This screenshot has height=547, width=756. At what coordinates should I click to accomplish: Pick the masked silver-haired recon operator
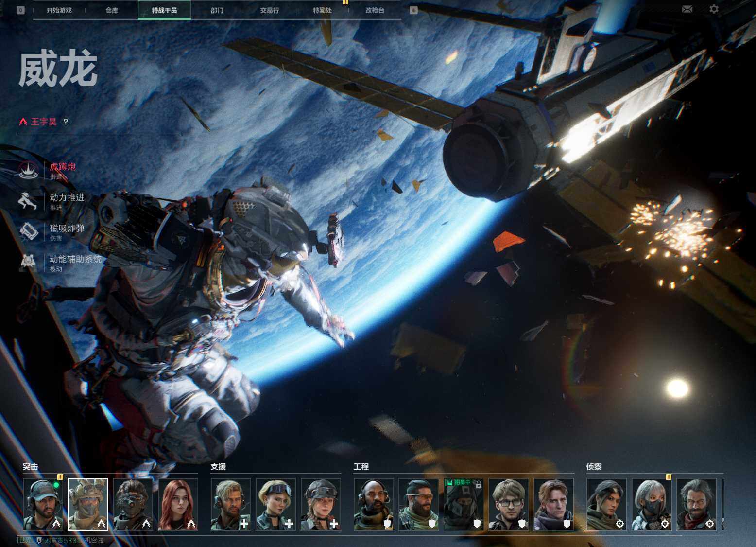pyautogui.click(x=652, y=504)
